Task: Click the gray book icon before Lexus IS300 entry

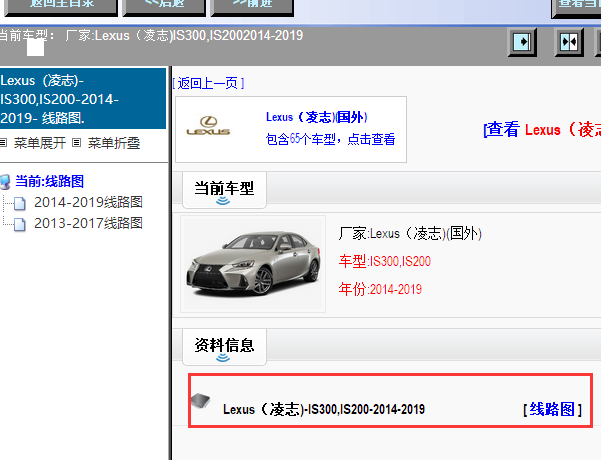Action: point(201,401)
